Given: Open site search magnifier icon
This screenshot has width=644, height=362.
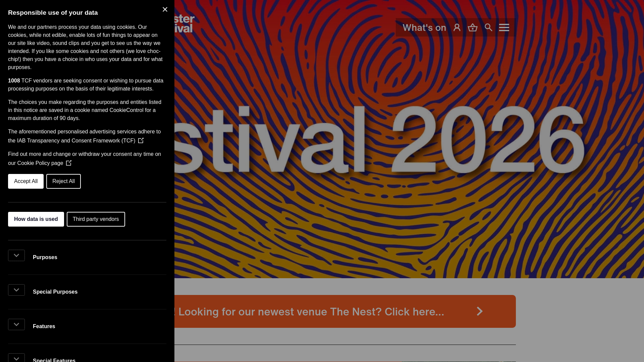Looking at the screenshot, I should tap(488, 27).
